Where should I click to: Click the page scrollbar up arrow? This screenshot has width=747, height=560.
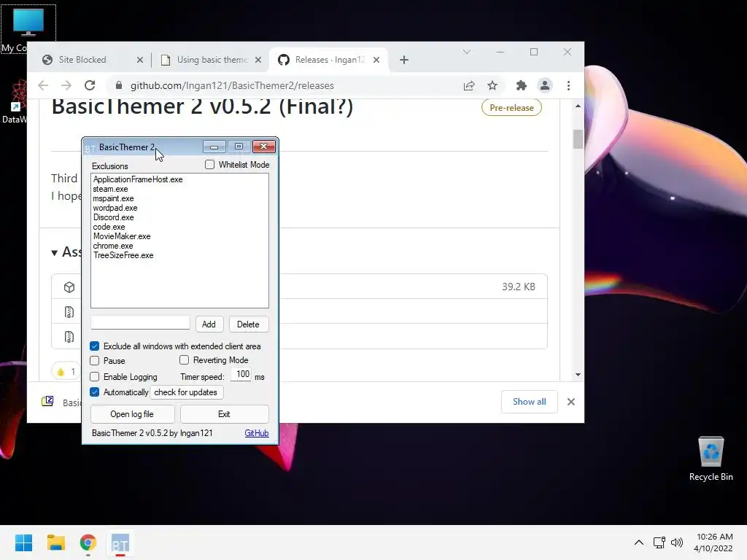[x=578, y=106]
